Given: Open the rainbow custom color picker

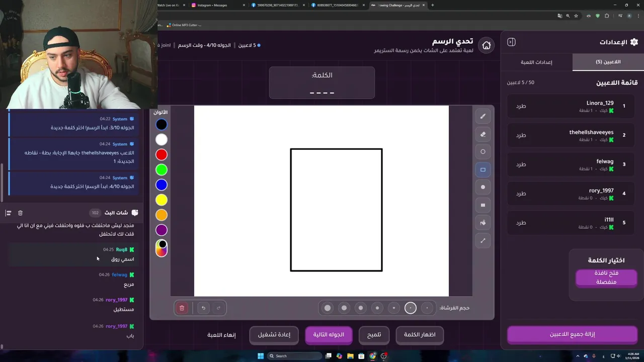Looking at the screenshot, I should pos(161,248).
